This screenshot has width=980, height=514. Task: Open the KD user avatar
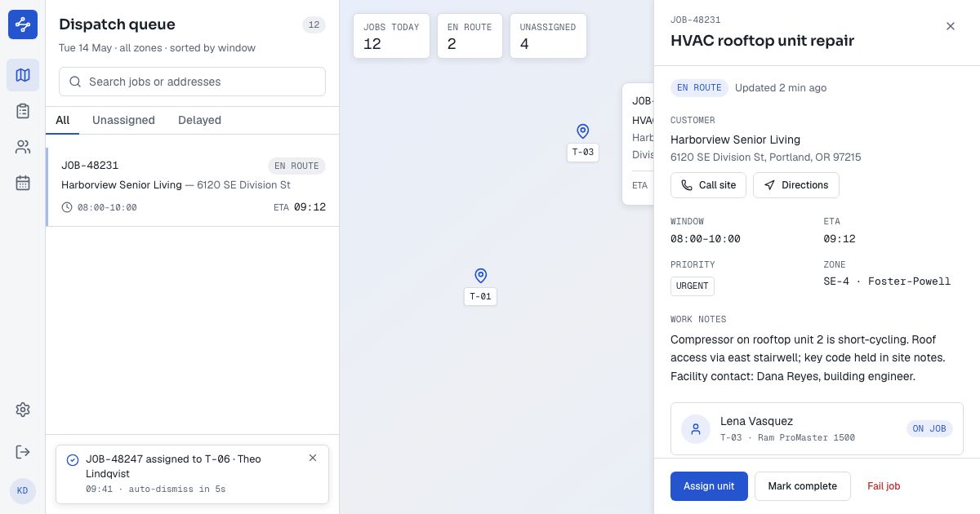point(23,491)
